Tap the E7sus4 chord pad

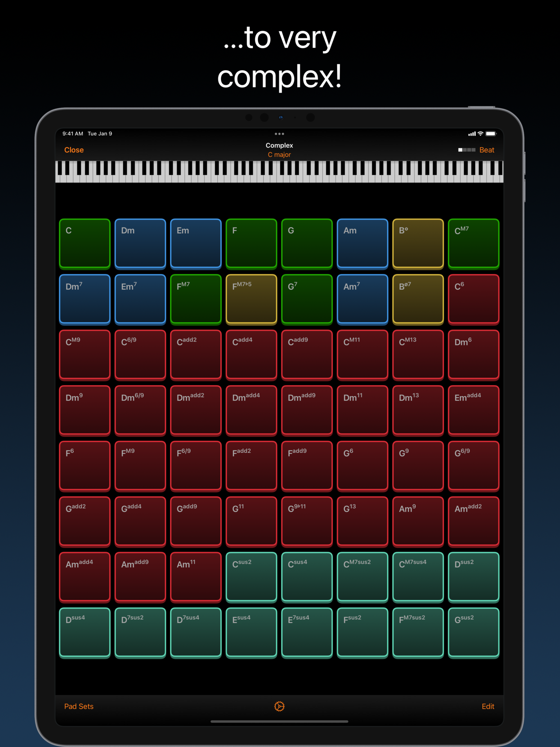click(x=307, y=633)
